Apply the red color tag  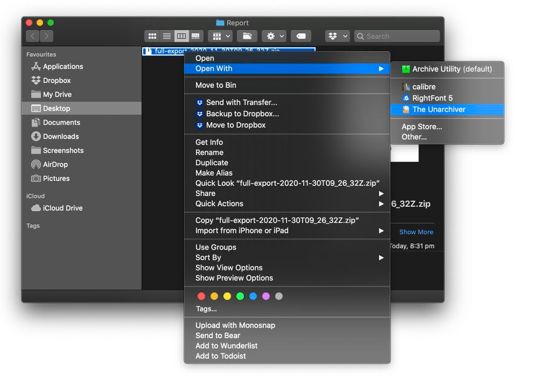201,296
